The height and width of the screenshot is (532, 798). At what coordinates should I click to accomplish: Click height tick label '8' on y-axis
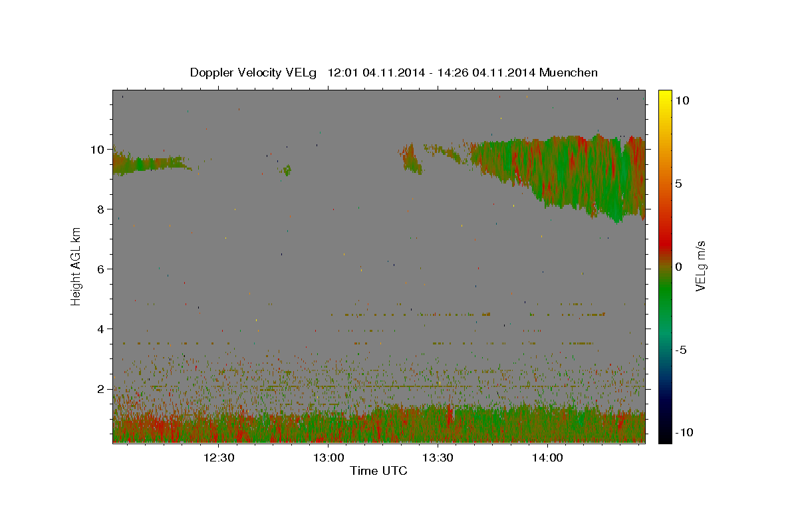tap(100, 209)
